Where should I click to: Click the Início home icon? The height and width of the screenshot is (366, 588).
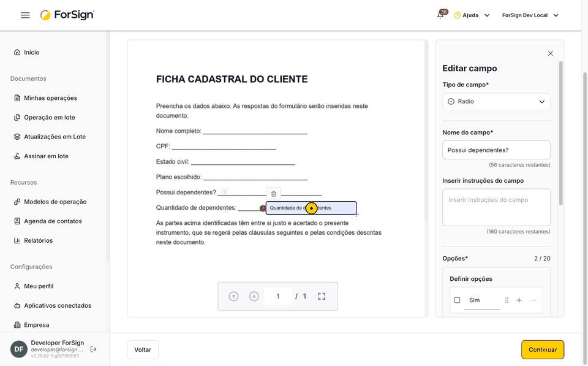click(x=17, y=52)
